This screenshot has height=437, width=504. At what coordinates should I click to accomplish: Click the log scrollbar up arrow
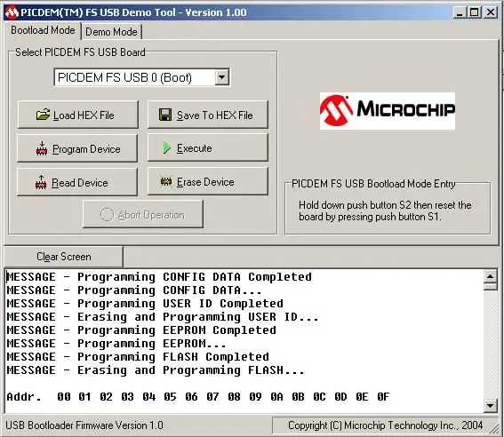[x=490, y=276]
